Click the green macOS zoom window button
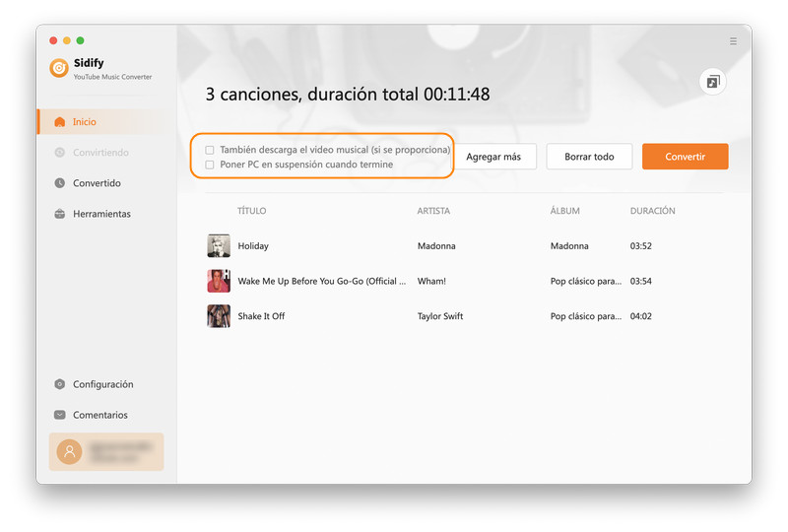 (81, 40)
